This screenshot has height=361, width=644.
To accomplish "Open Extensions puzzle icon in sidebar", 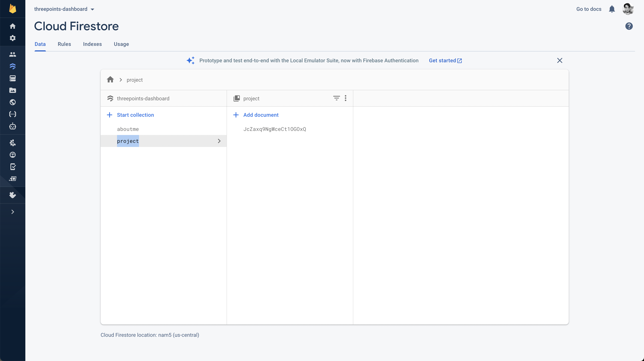I will point(12,195).
